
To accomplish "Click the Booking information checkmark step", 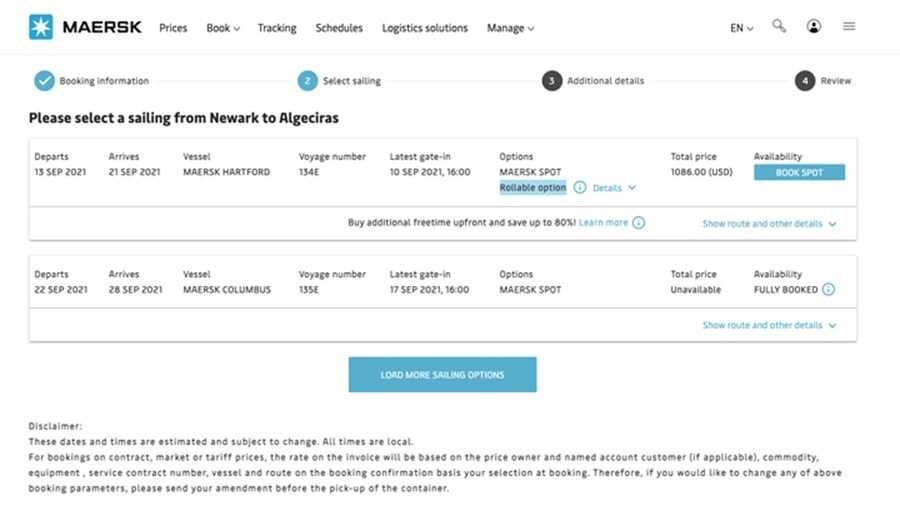I will pos(44,81).
